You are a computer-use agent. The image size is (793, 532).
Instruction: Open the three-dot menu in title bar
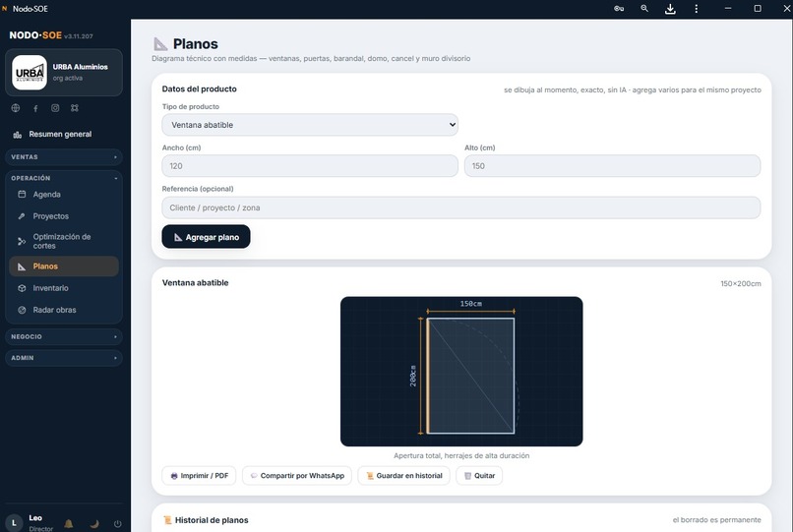[697, 9]
